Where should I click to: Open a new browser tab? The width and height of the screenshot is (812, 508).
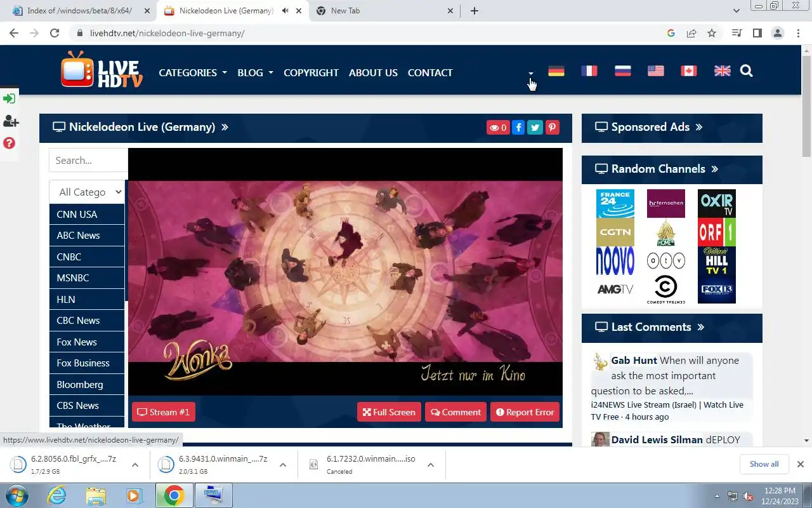pos(475,11)
